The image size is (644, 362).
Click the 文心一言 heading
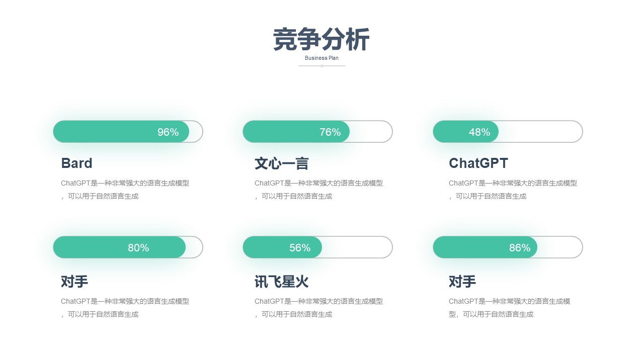[282, 163]
